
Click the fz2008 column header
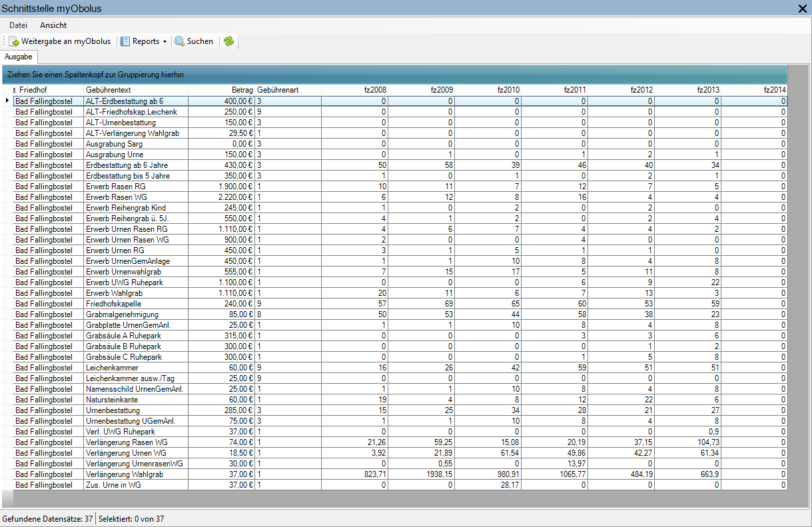[354, 90]
